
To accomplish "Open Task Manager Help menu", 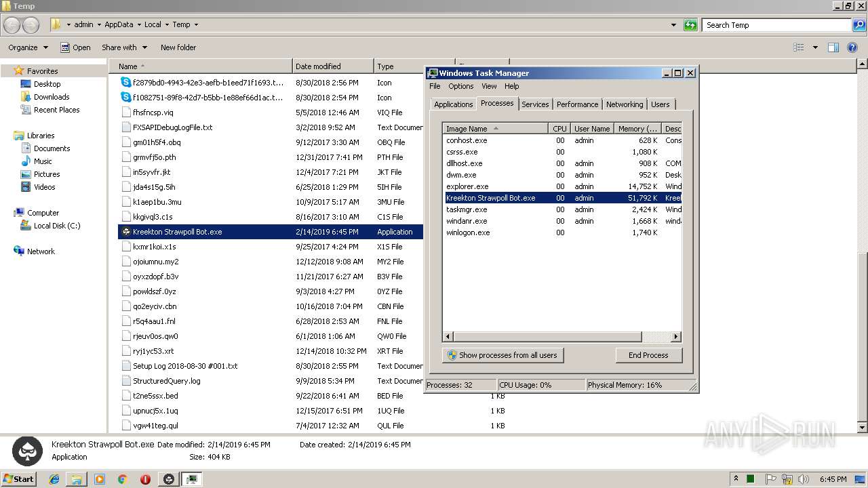I will tap(512, 86).
